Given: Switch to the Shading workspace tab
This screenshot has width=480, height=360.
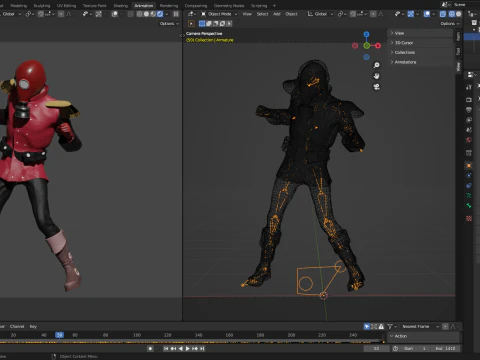Looking at the screenshot, I should coord(120,6).
